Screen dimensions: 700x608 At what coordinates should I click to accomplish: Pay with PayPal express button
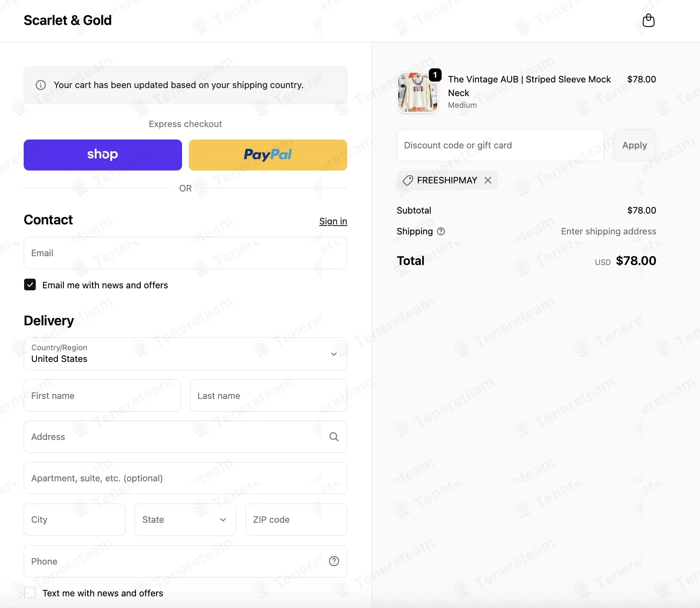pos(268,155)
